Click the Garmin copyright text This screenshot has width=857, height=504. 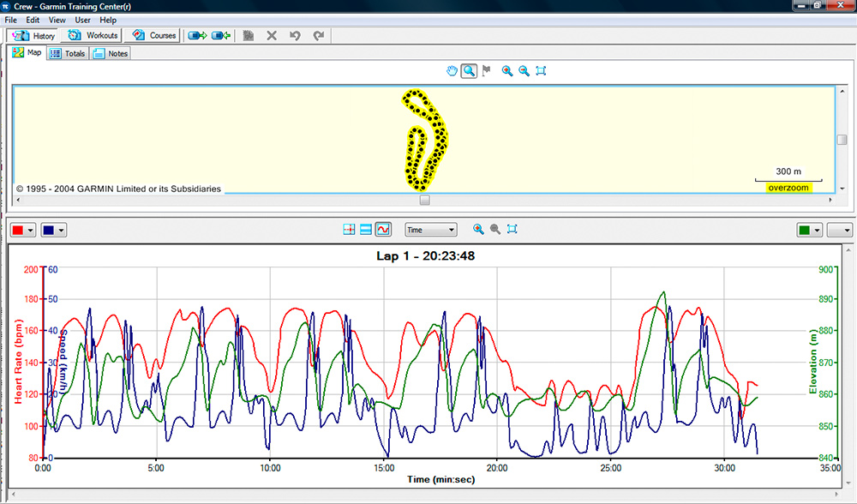click(118, 189)
